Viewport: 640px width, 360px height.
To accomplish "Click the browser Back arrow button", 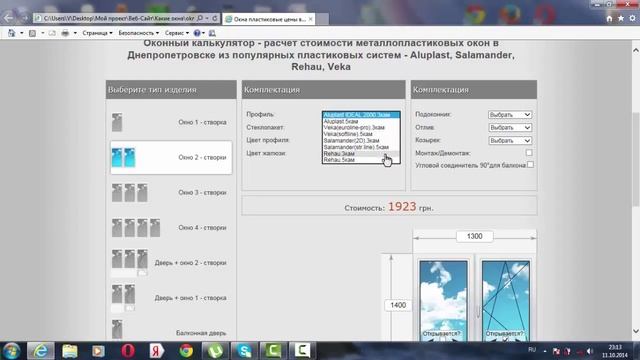I will (x=8, y=18).
